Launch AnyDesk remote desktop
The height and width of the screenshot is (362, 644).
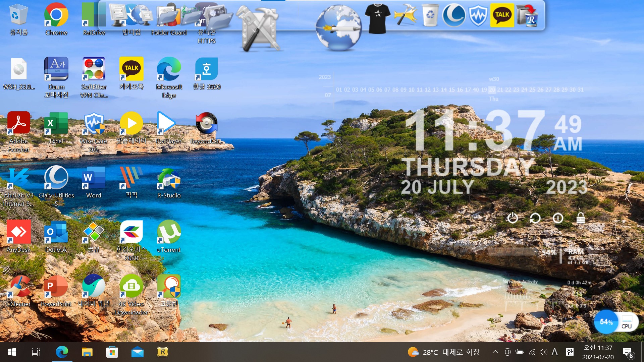click(x=18, y=236)
